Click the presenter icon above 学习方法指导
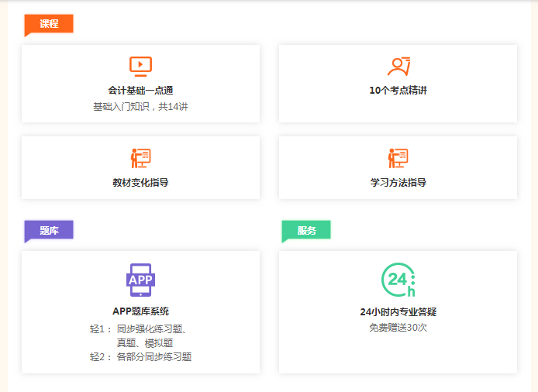The height and width of the screenshot is (392, 538). coord(398,158)
